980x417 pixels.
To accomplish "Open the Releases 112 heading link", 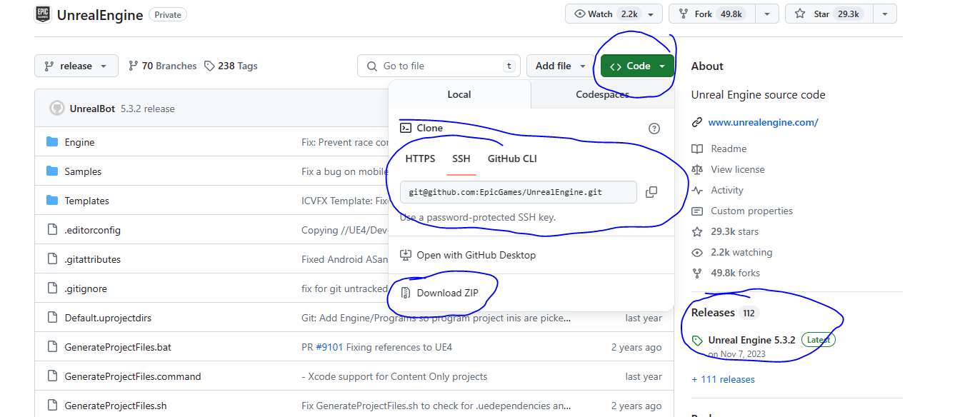I will pos(724,313).
